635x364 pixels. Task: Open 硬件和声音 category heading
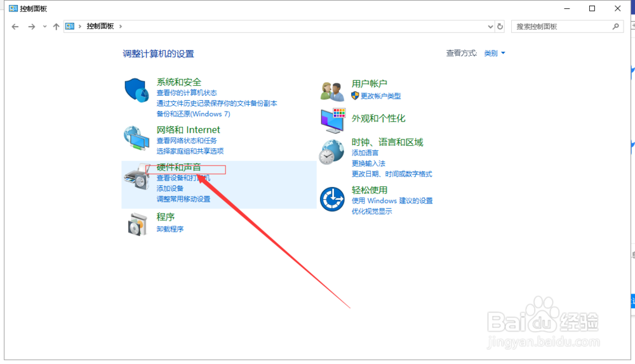178,167
